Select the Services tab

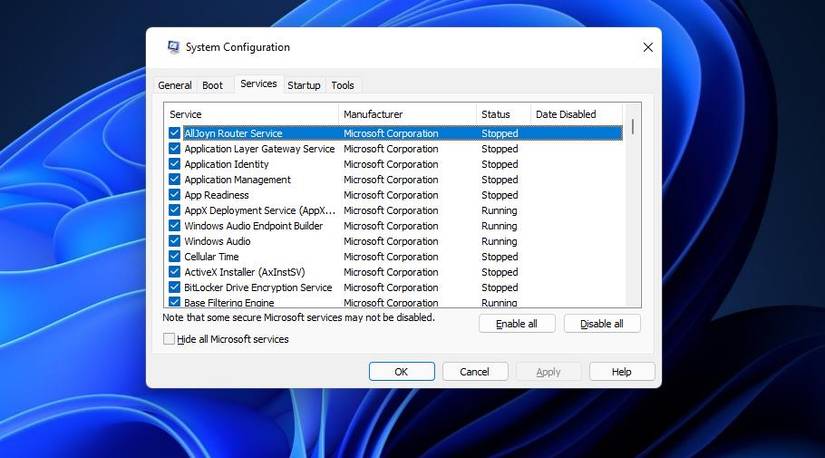click(258, 84)
